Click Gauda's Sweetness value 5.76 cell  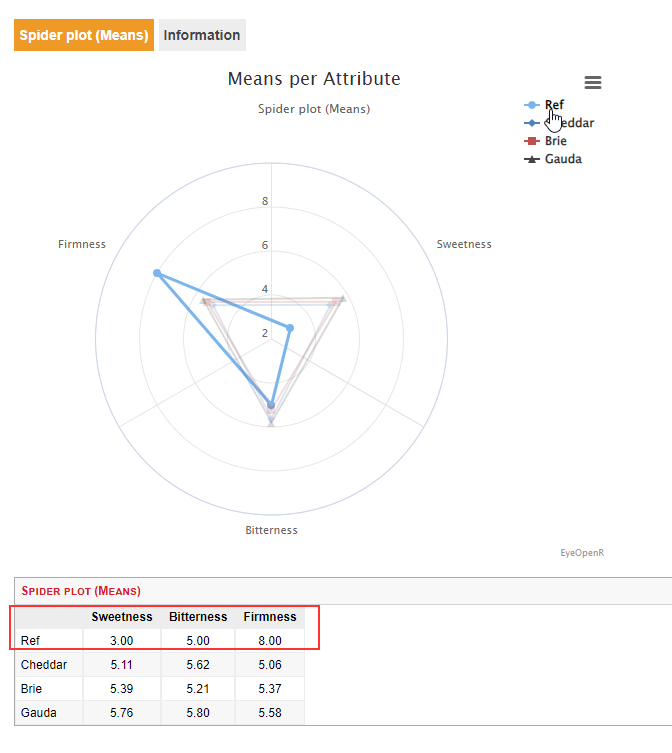click(x=122, y=713)
